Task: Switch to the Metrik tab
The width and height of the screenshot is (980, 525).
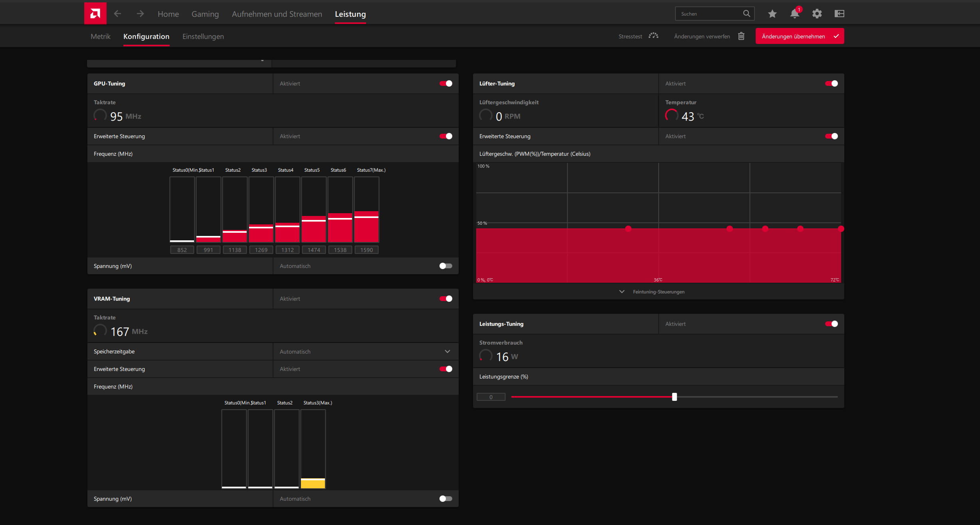Action: point(101,36)
